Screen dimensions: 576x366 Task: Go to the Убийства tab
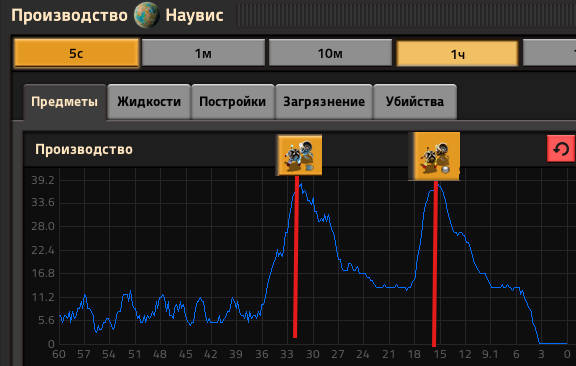(x=415, y=102)
